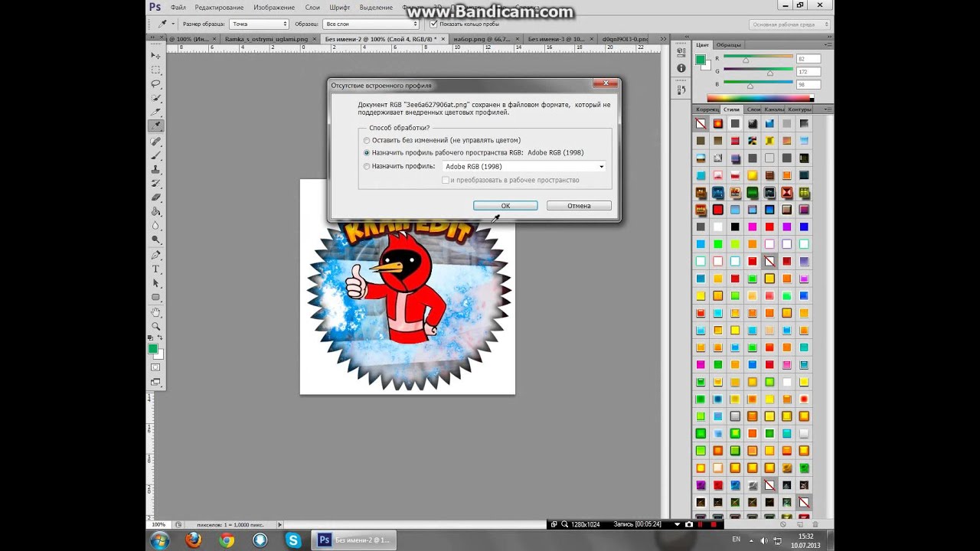Click the B value input field
This screenshot has width=980, height=551.
pyautogui.click(x=808, y=84)
